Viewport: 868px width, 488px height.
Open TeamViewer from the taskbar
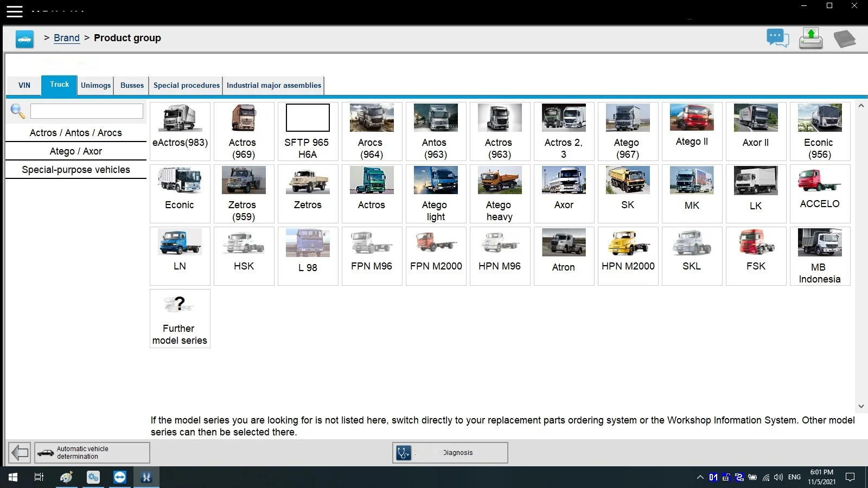pos(120,477)
